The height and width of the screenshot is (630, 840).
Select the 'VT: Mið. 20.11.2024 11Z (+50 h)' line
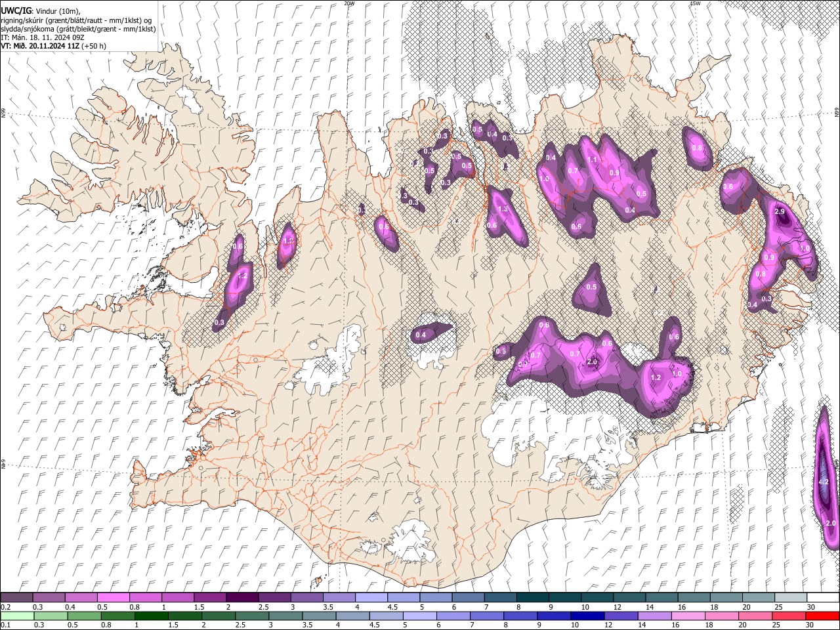click(x=53, y=46)
